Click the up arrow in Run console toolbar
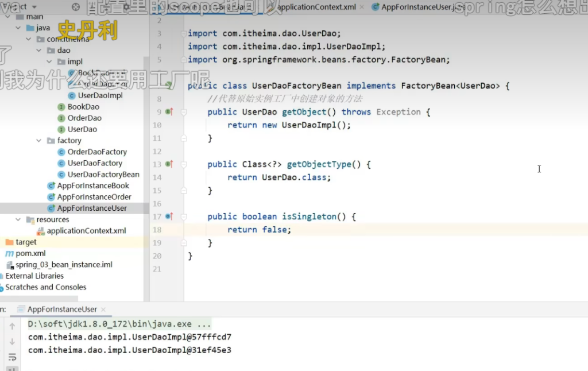This screenshot has width=588, height=371. point(12,326)
